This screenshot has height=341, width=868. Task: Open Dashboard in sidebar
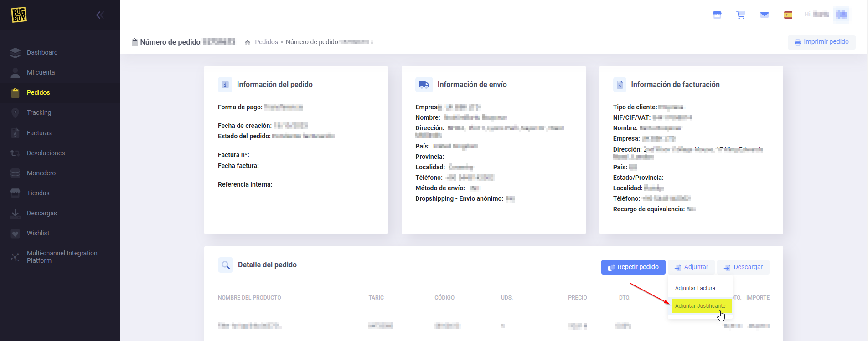(x=42, y=52)
